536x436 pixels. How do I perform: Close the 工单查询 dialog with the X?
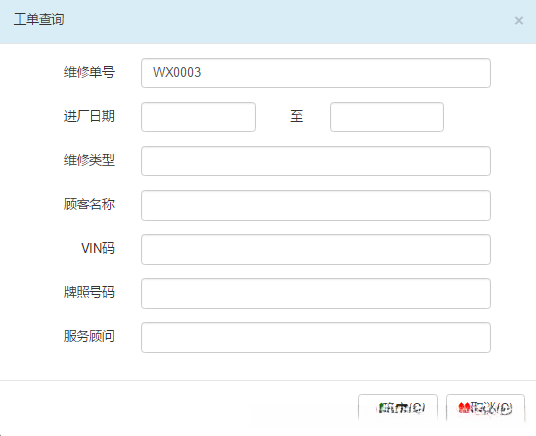(x=519, y=21)
